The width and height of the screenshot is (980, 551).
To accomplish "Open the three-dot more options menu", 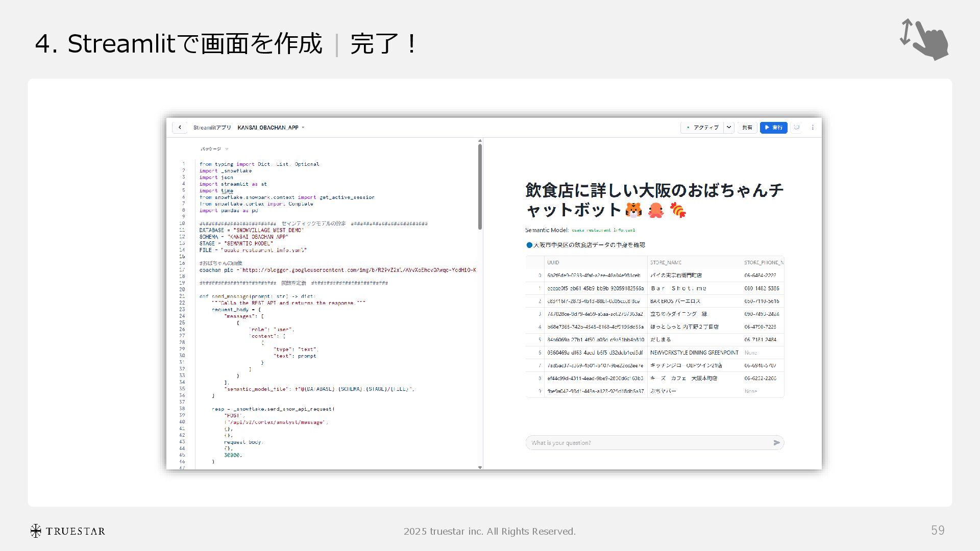I will coord(813,128).
